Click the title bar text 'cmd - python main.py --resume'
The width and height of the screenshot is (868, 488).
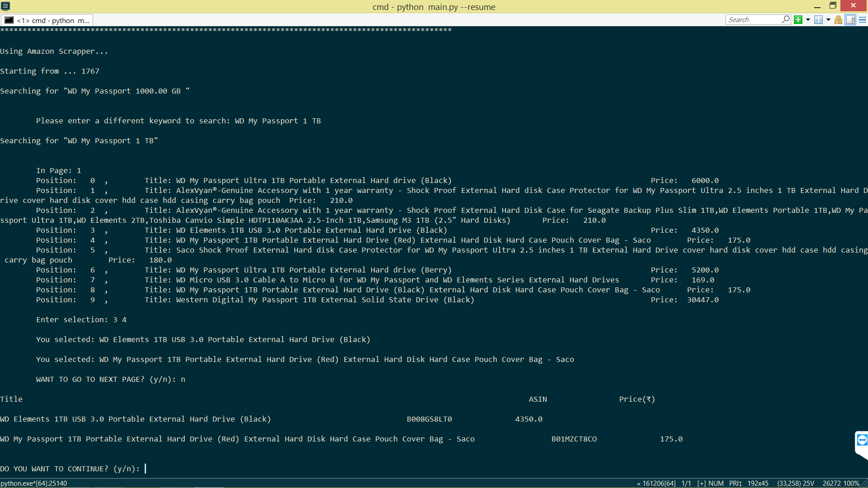[x=434, y=7]
